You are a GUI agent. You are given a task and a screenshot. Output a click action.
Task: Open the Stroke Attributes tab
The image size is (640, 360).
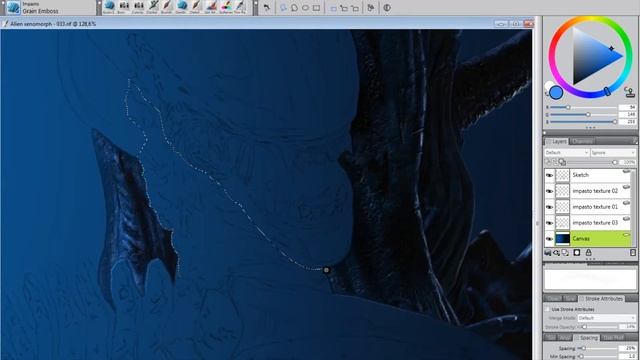click(x=601, y=299)
